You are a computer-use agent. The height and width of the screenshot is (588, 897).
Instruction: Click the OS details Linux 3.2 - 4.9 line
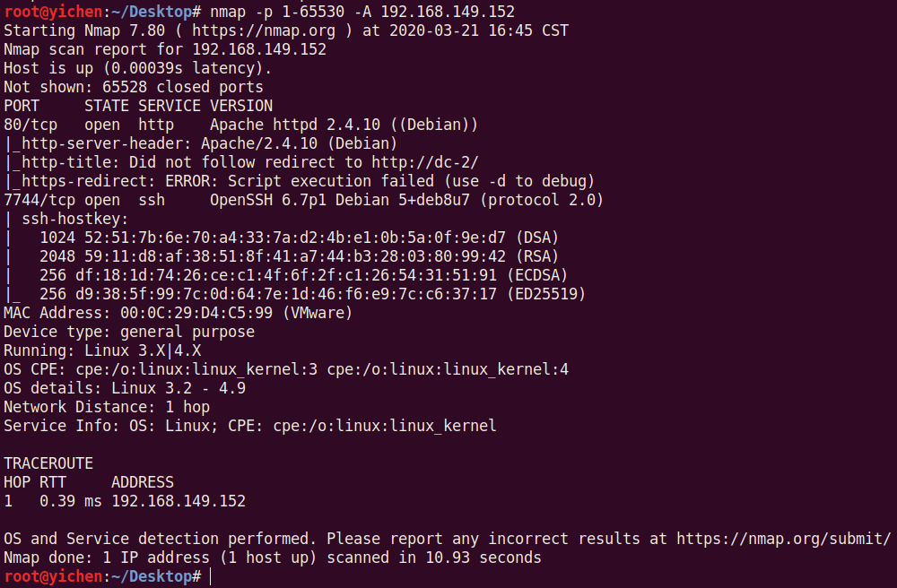click(x=125, y=388)
